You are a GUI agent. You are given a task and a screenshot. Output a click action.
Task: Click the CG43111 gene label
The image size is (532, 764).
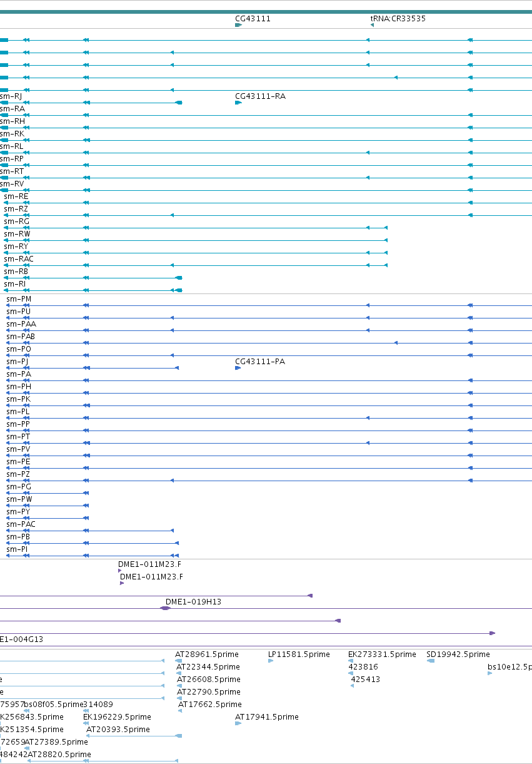[253, 19]
